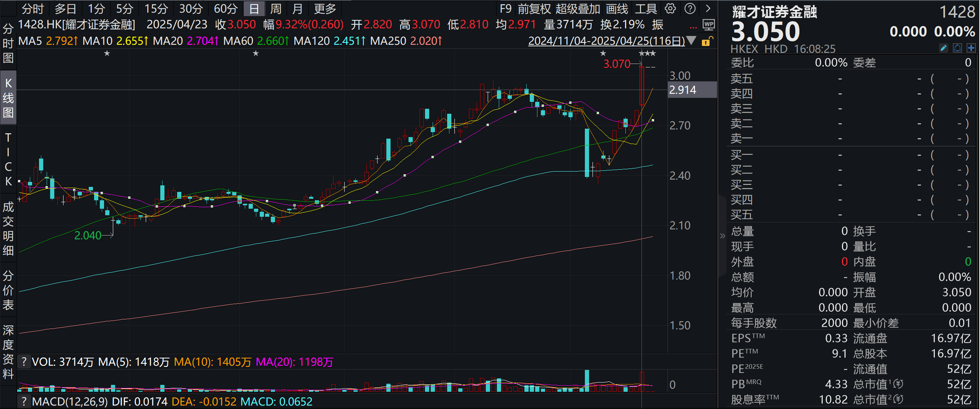Viewport: 980px width, 409px height.
Task: Click the 超级叠加 overlay button
Action: click(578, 8)
